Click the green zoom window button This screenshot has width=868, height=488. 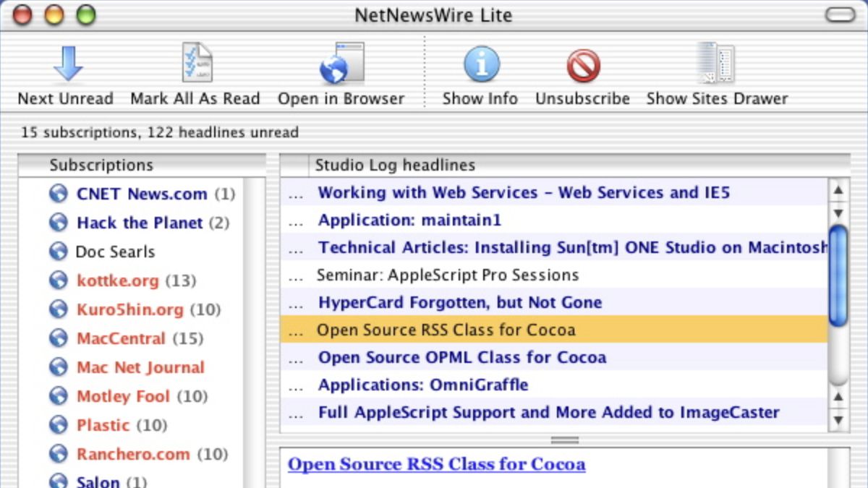tap(86, 14)
